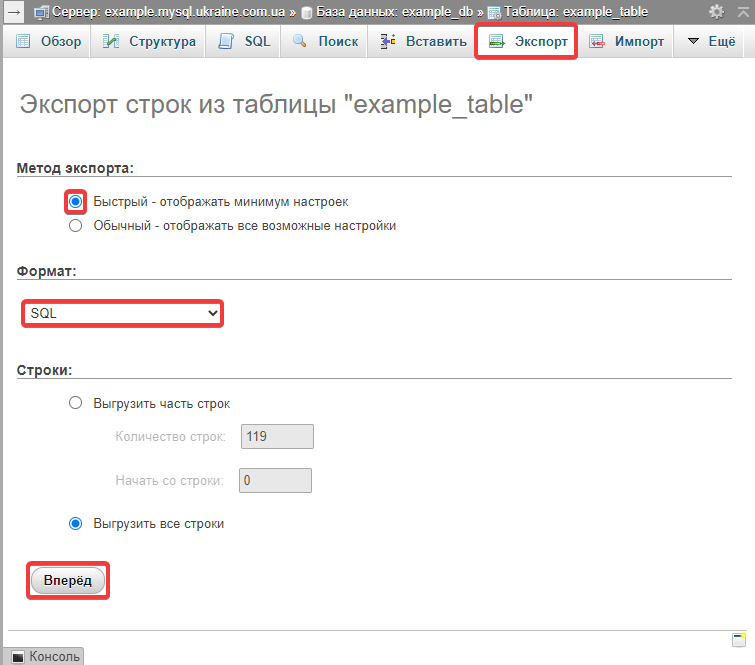Open the Консоль panel at bottom
This screenshot has height=665, width=755.
pyautogui.click(x=46, y=657)
